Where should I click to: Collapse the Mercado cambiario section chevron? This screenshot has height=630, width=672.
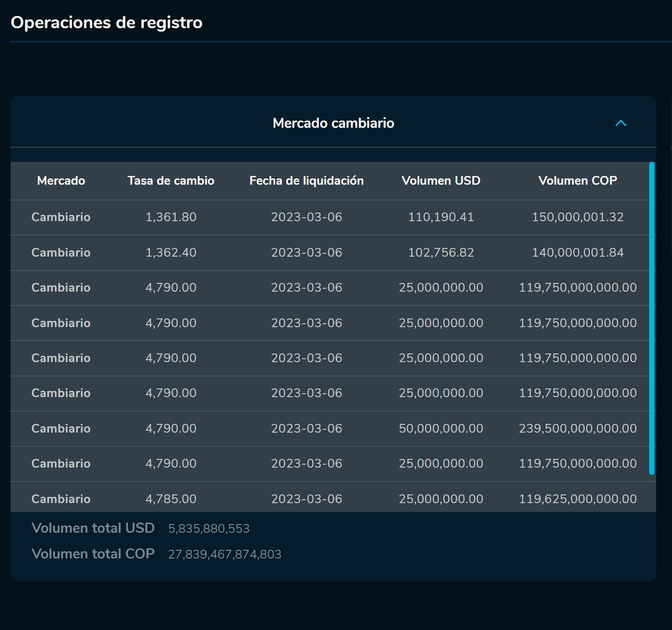click(620, 123)
